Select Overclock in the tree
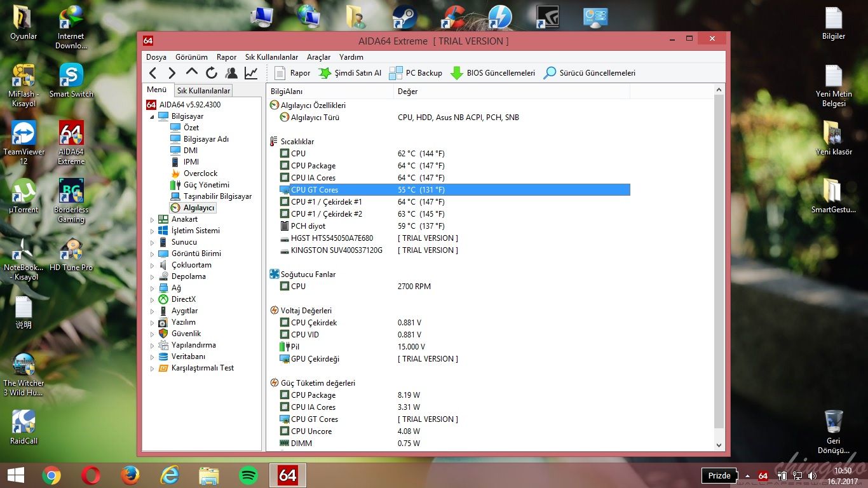868x488 pixels. coord(201,173)
